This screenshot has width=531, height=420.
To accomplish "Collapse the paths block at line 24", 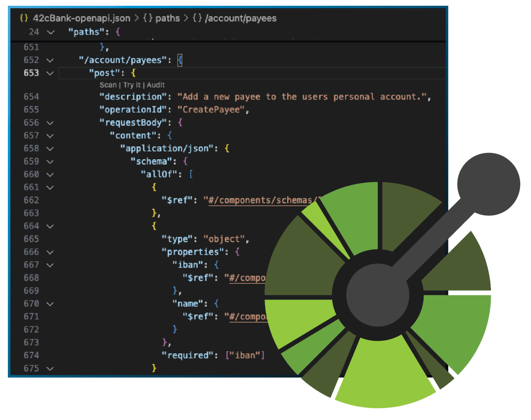I will coord(50,32).
